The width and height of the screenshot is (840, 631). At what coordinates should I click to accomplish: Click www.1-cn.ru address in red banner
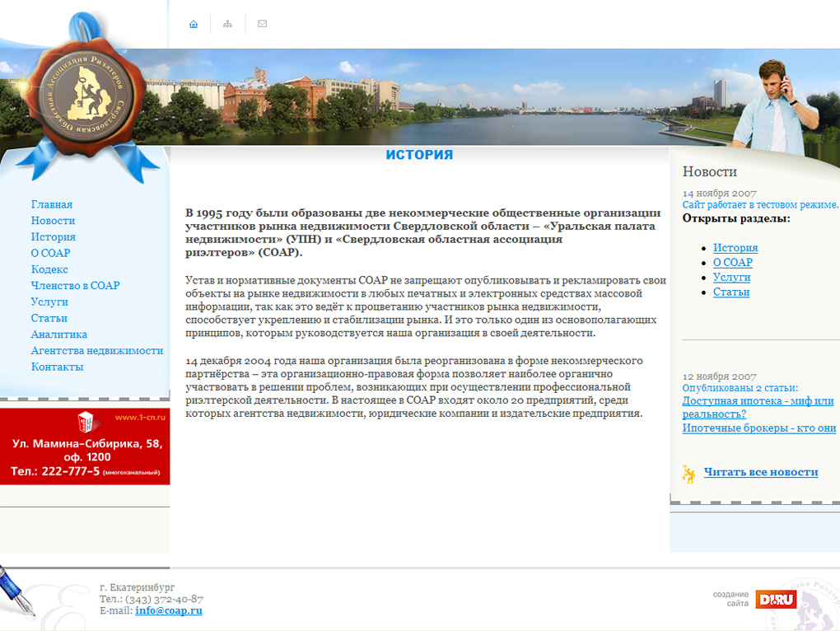[140, 418]
